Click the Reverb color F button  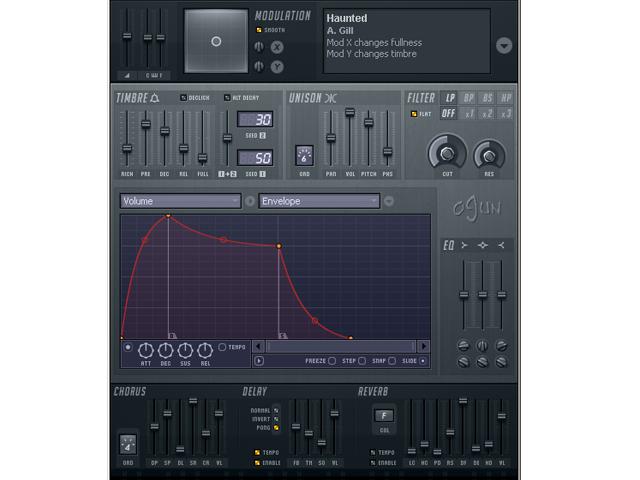(x=383, y=415)
